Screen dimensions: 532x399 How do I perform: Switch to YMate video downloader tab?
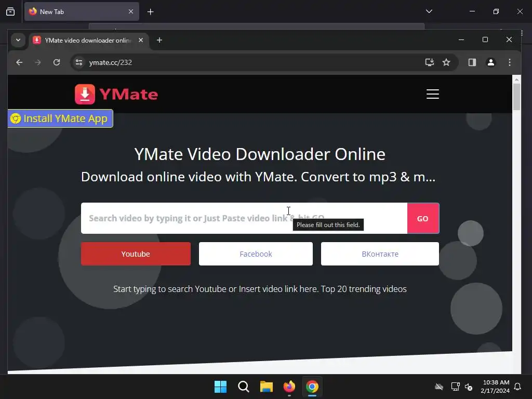[x=88, y=41]
